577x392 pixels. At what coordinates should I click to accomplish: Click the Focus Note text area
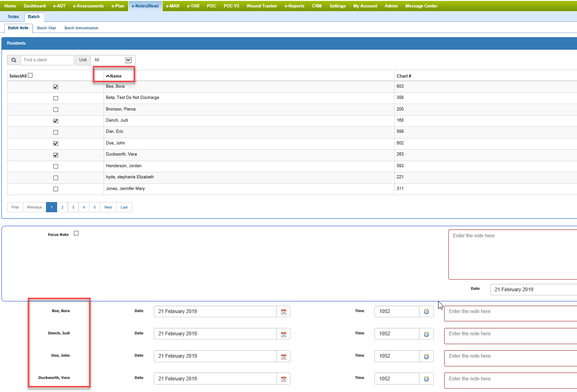512,255
